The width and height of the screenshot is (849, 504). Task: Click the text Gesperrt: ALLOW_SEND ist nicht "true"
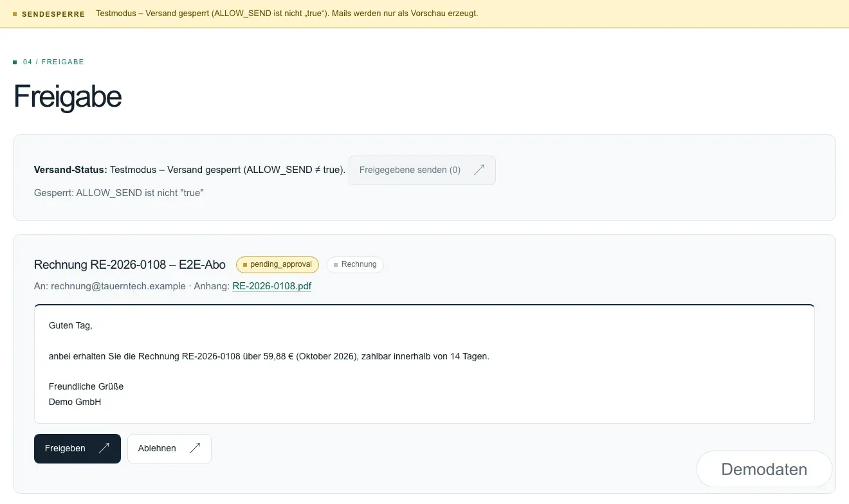[119, 193]
